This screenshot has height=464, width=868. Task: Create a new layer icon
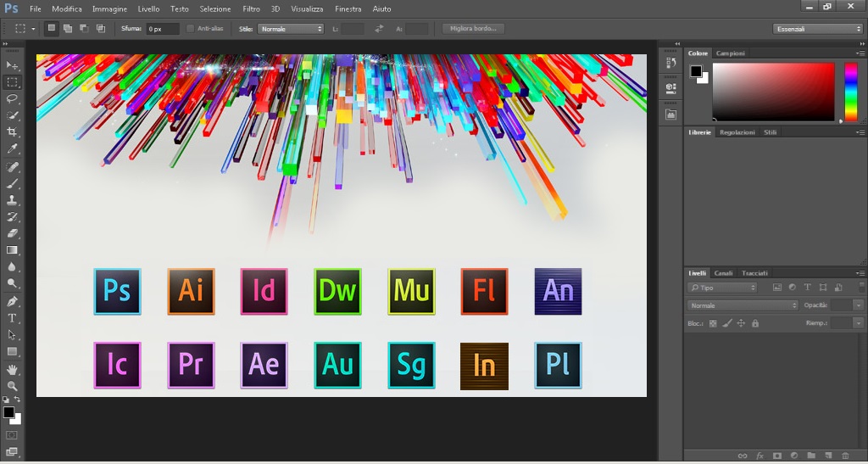click(828, 456)
